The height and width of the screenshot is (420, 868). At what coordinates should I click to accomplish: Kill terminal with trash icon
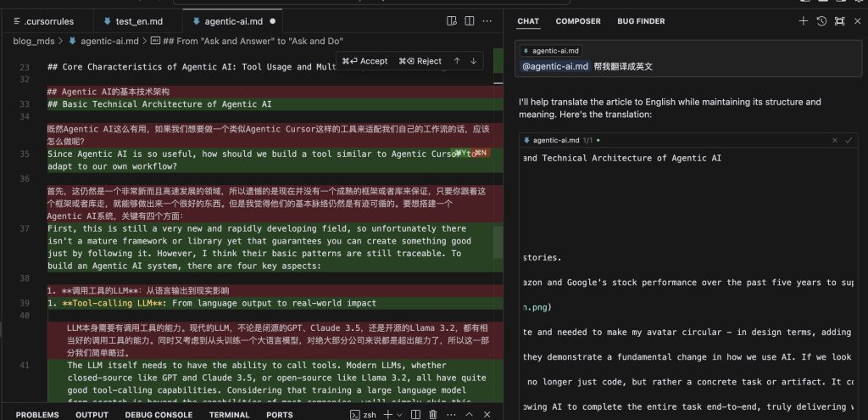tap(433, 414)
